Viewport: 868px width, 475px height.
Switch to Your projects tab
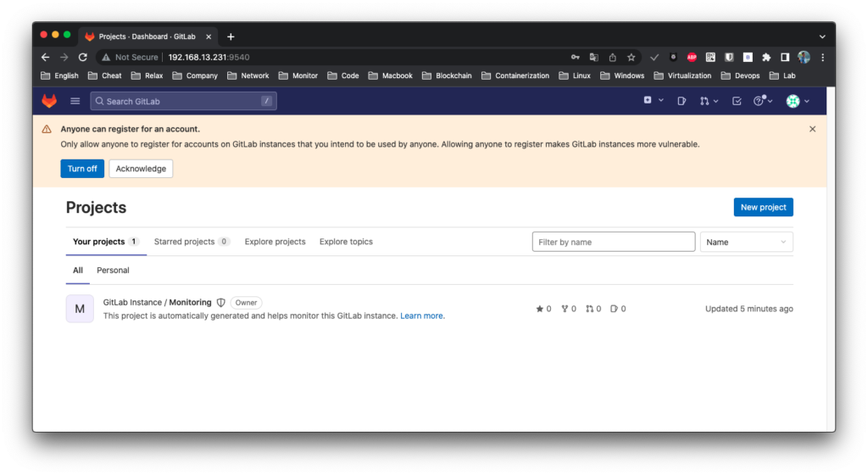tap(106, 242)
